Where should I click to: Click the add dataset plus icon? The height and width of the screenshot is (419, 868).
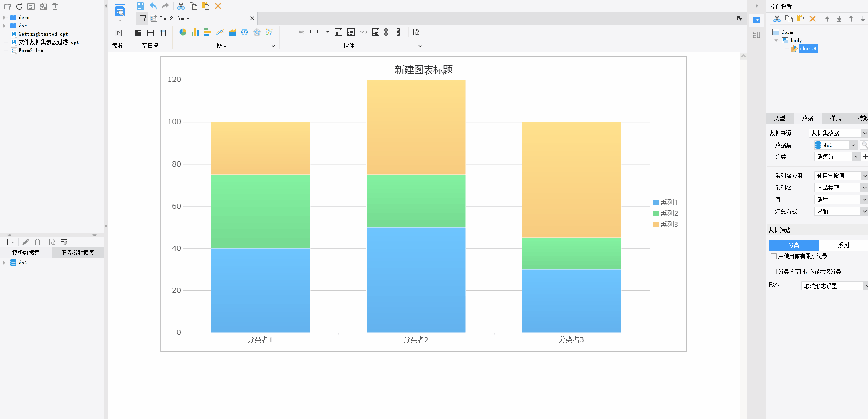(7, 242)
